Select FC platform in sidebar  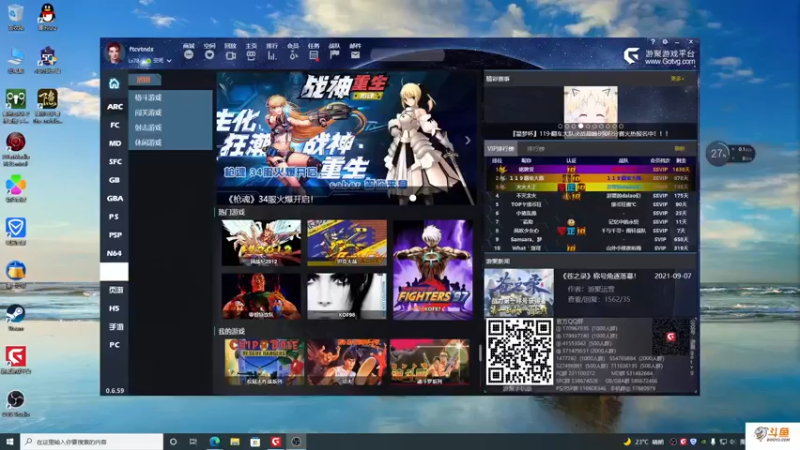pos(115,124)
